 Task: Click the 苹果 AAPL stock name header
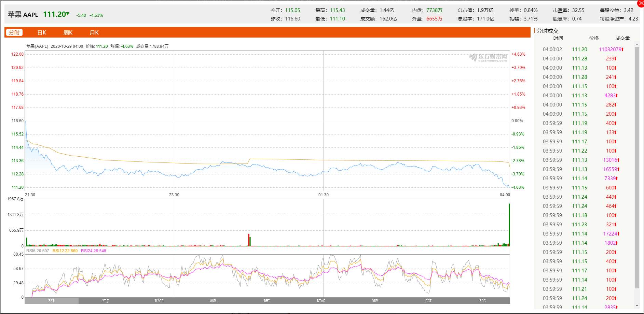coord(23,14)
